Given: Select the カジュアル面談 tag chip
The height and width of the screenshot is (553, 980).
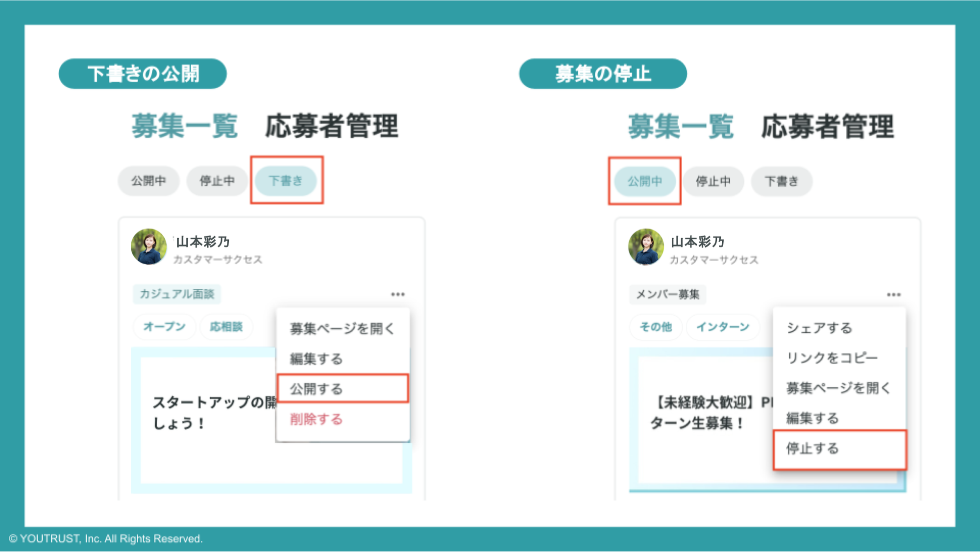Looking at the screenshot, I should [x=177, y=294].
